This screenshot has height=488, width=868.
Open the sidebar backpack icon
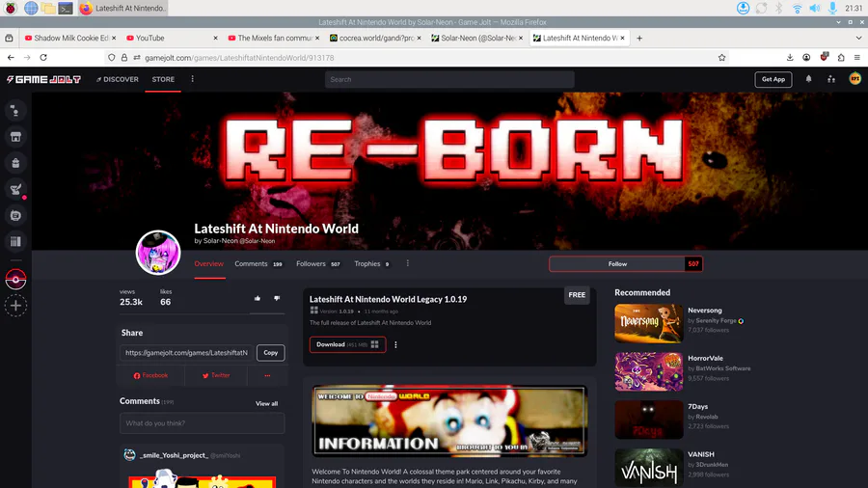tap(15, 163)
